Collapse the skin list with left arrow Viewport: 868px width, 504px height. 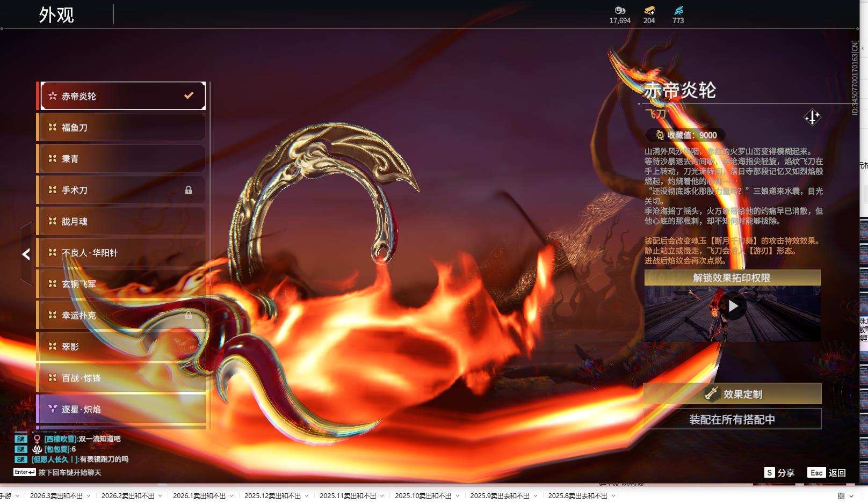click(x=26, y=254)
